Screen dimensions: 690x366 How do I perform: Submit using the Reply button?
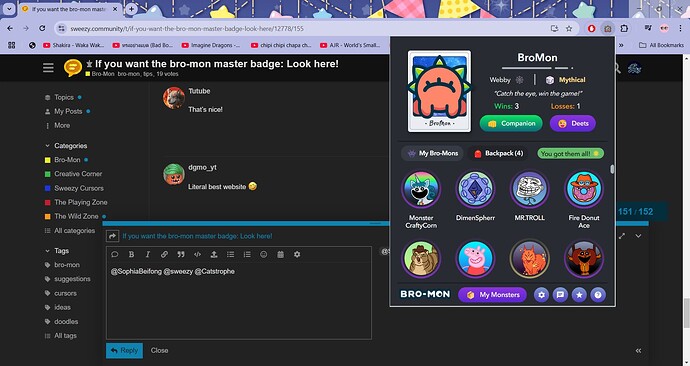point(125,351)
